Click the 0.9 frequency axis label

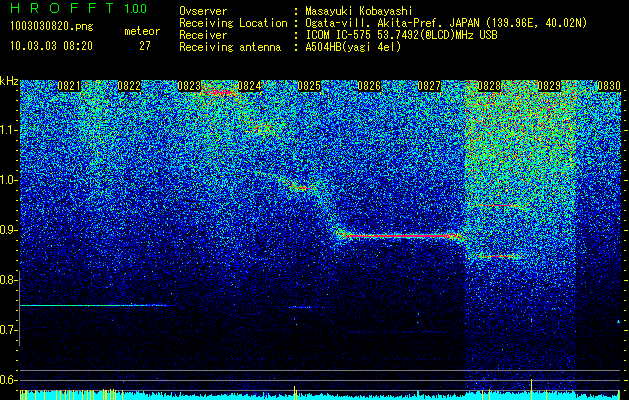point(9,230)
